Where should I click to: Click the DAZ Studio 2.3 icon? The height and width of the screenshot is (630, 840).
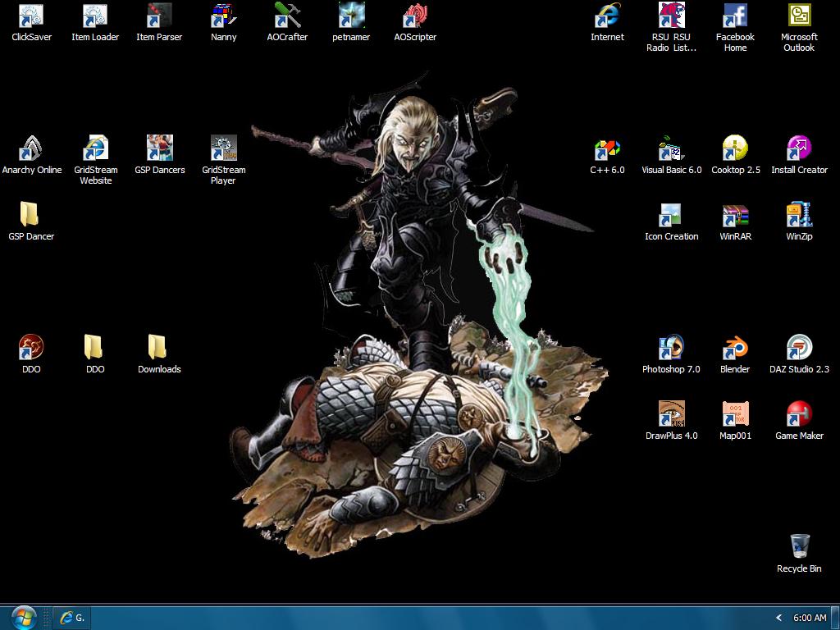[x=799, y=348]
